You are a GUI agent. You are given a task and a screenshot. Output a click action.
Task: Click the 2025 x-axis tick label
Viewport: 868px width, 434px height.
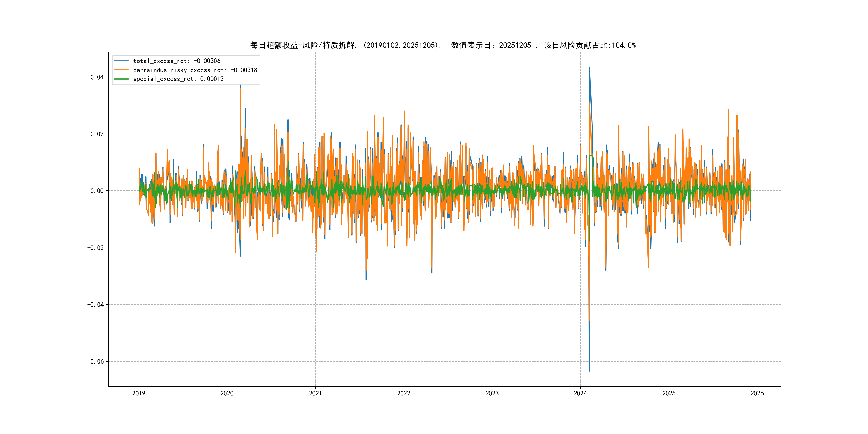tap(669, 393)
